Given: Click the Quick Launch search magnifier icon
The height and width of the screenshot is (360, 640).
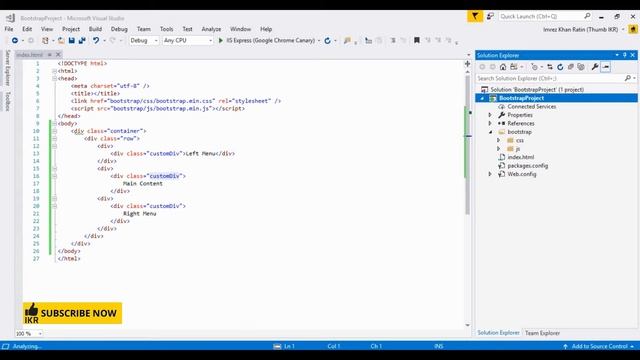Looking at the screenshot, I should pos(587,16).
